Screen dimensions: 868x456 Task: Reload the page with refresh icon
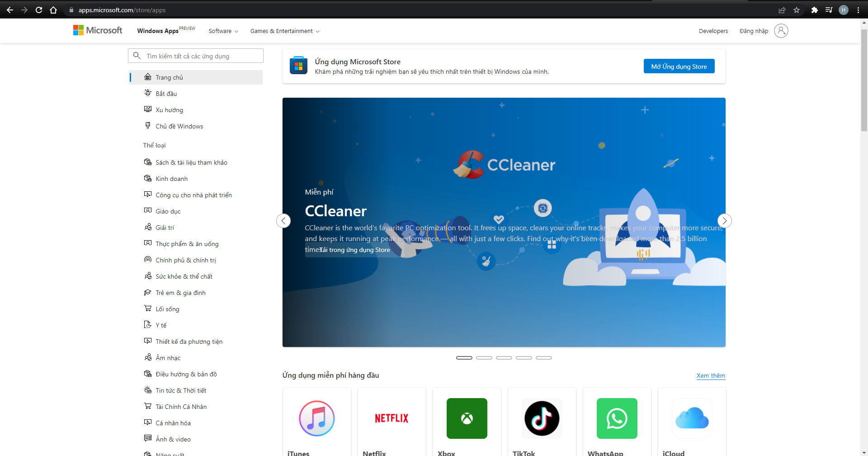pyautogui.click(x=39, y=10)
